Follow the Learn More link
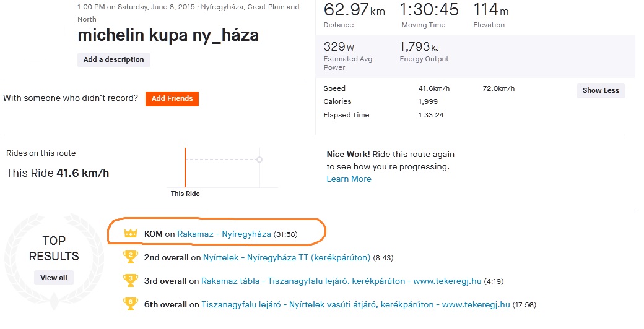 coord(349,179)
